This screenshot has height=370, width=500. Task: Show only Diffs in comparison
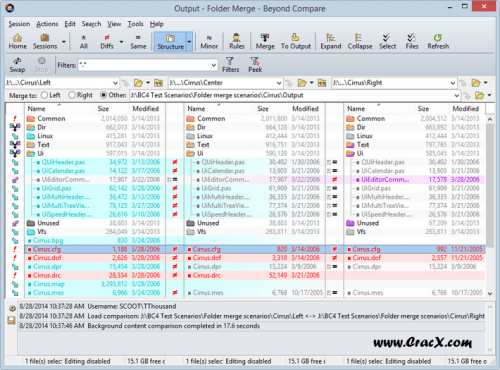[x=107, y=42]
